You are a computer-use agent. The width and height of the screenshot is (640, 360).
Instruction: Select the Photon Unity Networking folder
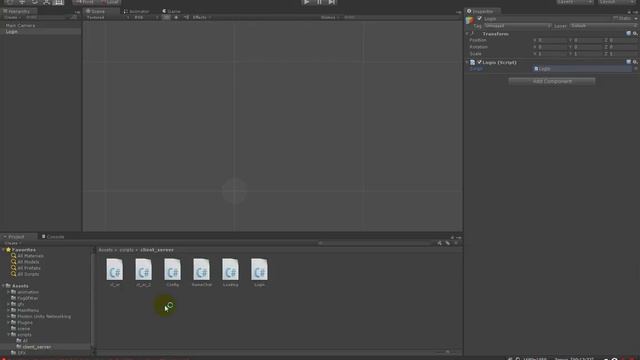pyautogui.click(x=44, y=316)
